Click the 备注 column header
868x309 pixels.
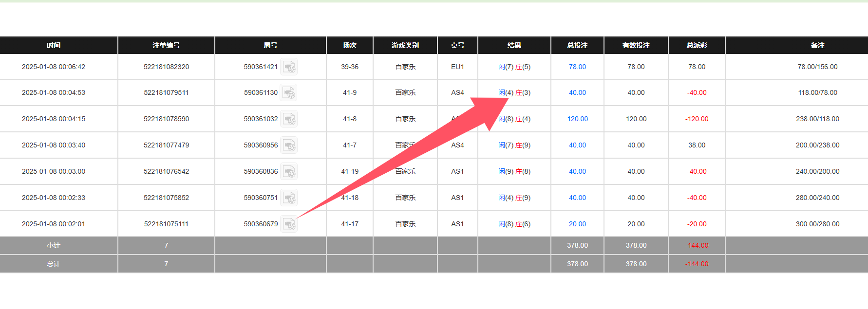[x=817, y=45]
